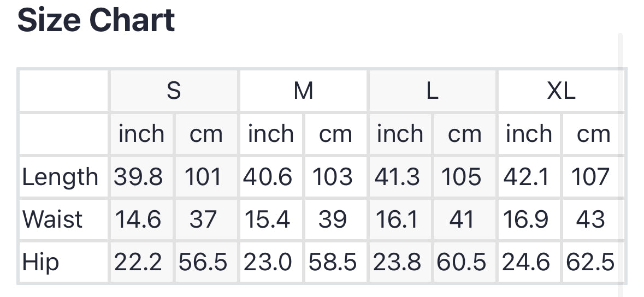Click the 39.8 length cell
Screen dimensions: 644x297
(x=139, y=177)
